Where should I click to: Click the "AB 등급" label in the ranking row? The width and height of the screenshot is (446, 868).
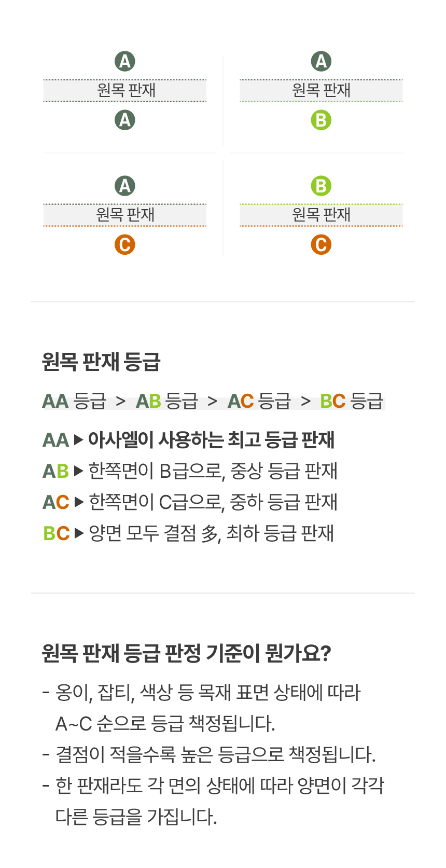166,401
